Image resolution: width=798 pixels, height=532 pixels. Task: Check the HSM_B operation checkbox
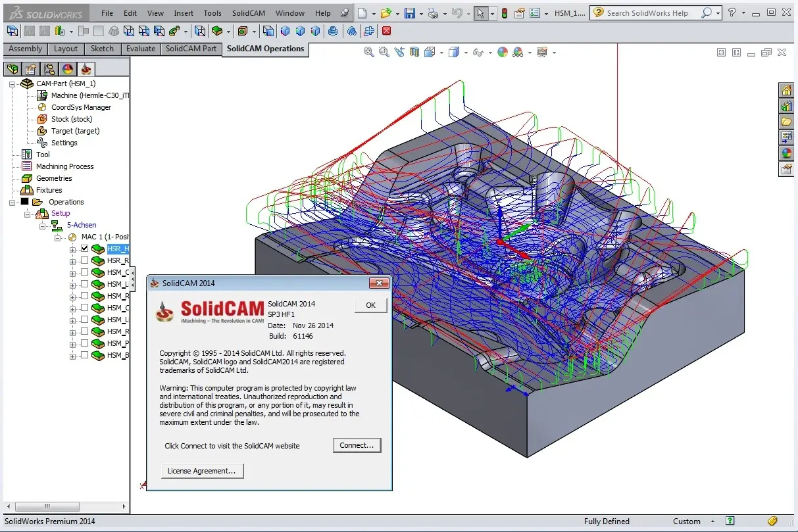pos(84,355)
